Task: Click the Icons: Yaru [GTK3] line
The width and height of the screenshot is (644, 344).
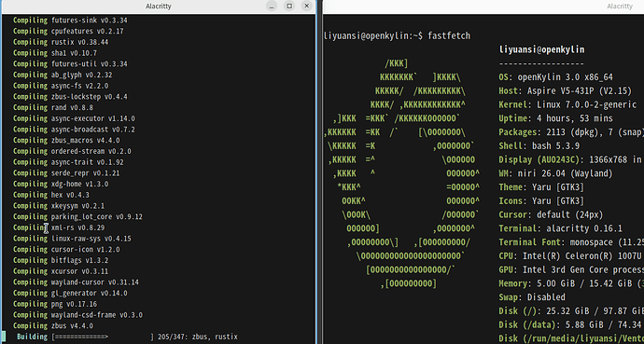Action: [x=541, y=201]
